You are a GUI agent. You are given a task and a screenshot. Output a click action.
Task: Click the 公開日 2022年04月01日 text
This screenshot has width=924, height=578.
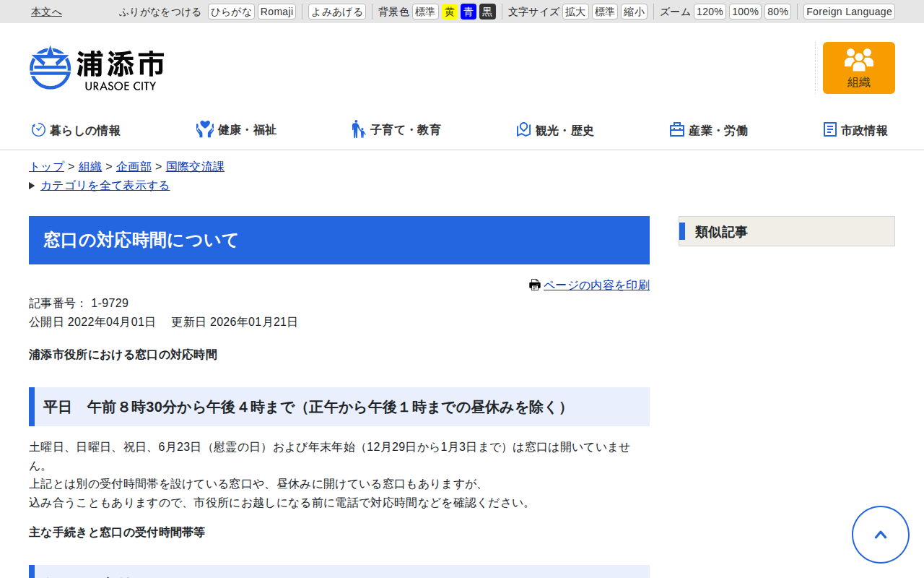coord(92,322)
